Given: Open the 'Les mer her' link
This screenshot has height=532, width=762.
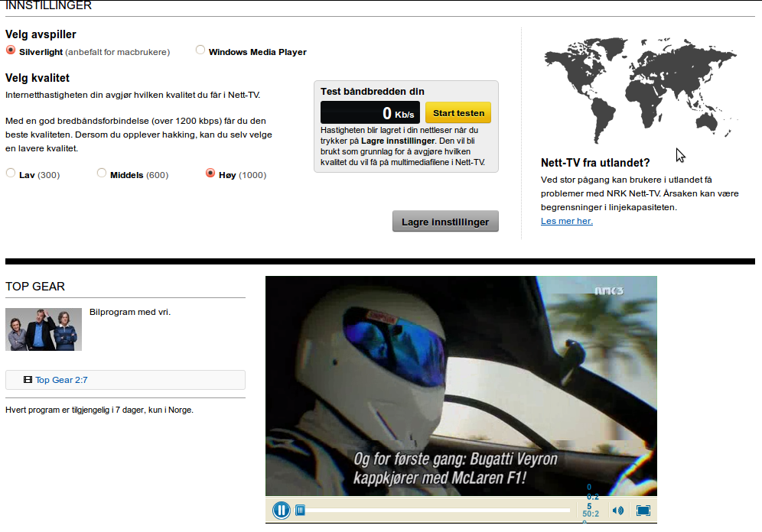Looking at the screenshot, I should [566, 221].
